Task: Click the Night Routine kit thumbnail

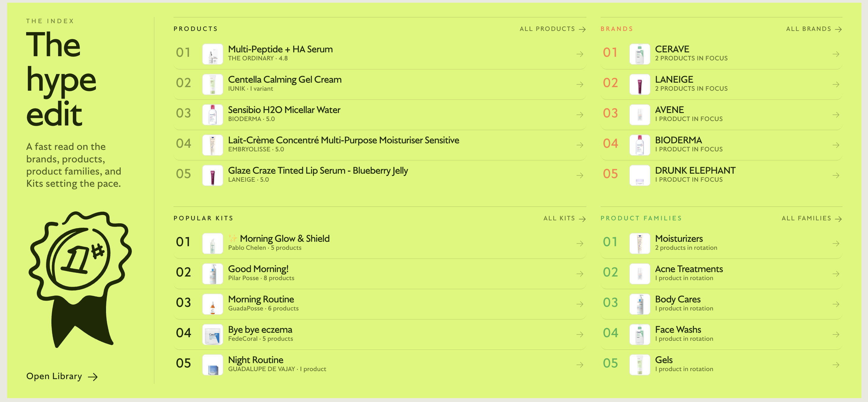Action: coord(213,365)
